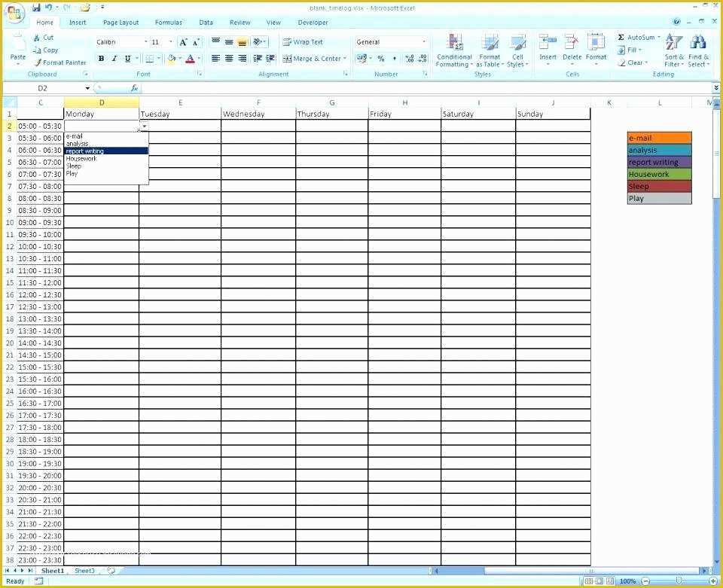723x588 pixels.
Task: Click the Find & Select button
Action: pyautogui.click(x=698, y=50)
